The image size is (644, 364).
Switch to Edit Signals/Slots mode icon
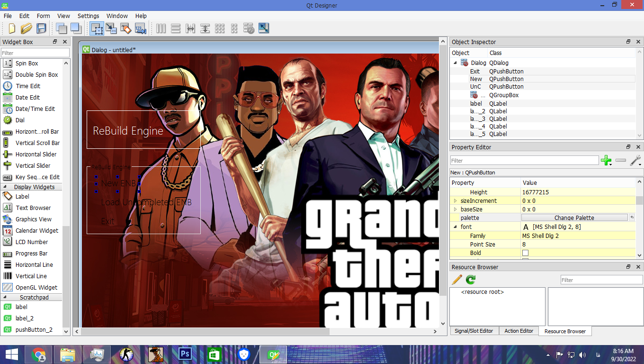pos(111,28)
